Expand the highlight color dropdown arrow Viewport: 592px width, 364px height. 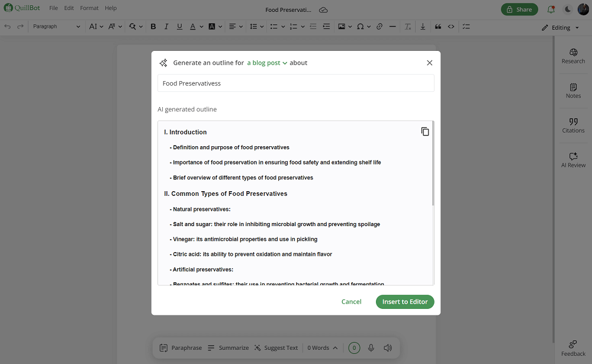tap(220, 27)
